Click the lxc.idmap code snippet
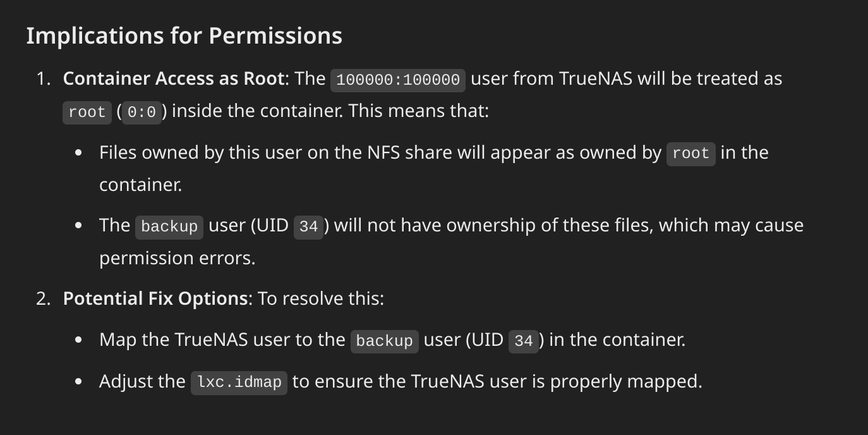The image size is (868, 435). (x=239, y=383)
